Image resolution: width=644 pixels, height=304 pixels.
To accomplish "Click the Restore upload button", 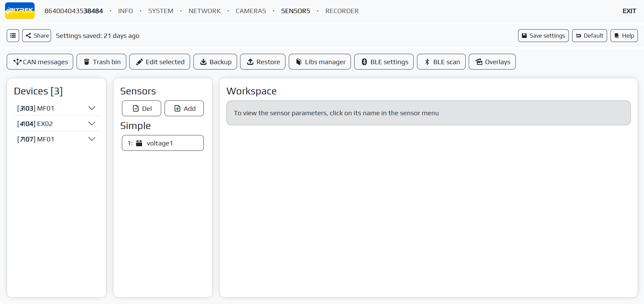I will pos(263,62).
